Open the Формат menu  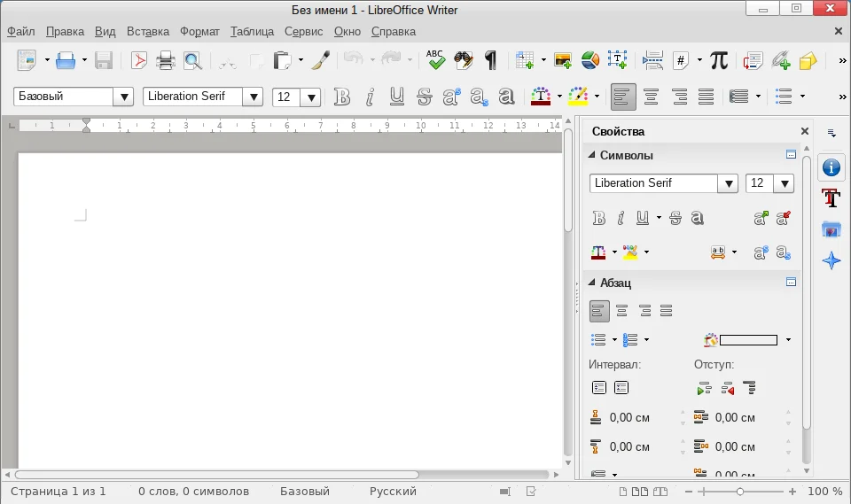pos(199,31)
